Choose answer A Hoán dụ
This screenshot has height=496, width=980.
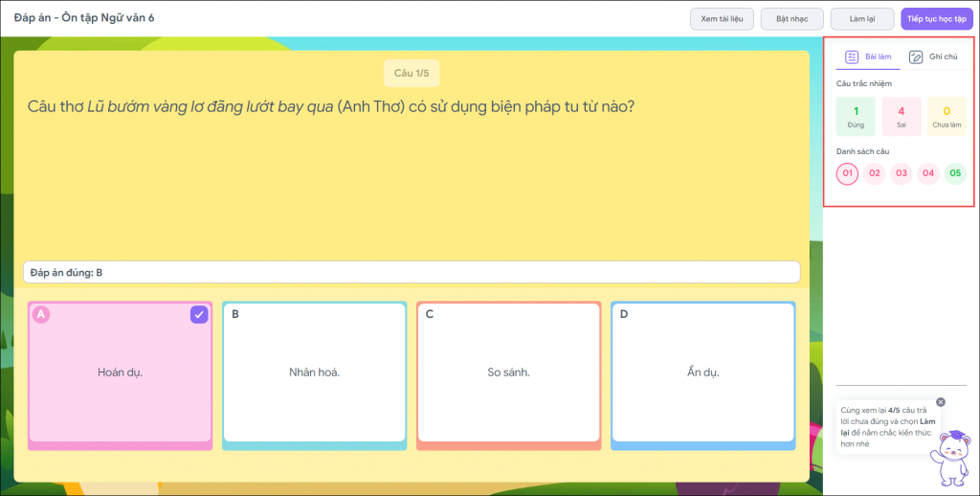click(120, 375)
